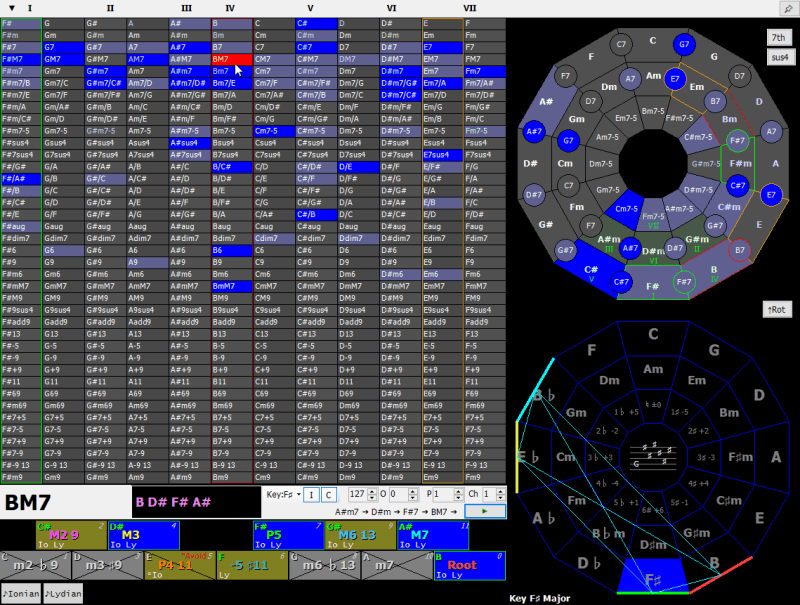
Task: Click the velocity field showing 127
Action: 358,494
